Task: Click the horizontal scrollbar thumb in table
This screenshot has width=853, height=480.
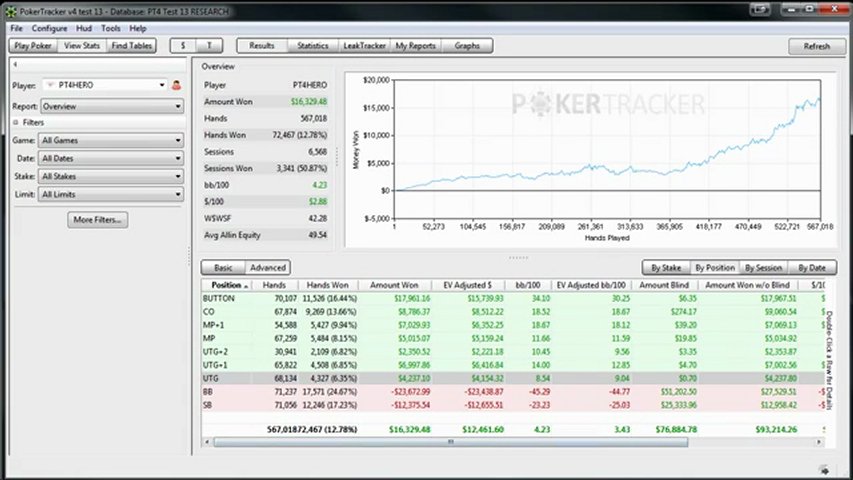Action: pyautogui.click(x=450, y=442)
